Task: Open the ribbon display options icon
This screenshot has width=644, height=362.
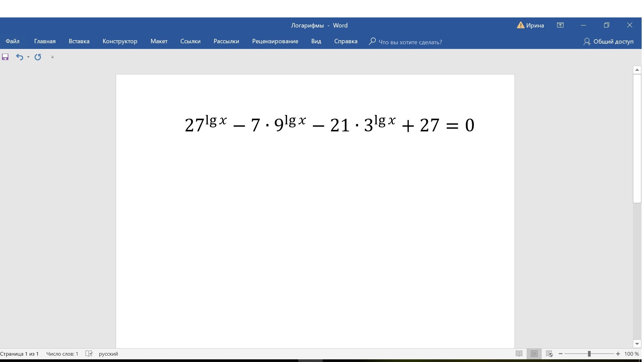Action: [560, 25]
